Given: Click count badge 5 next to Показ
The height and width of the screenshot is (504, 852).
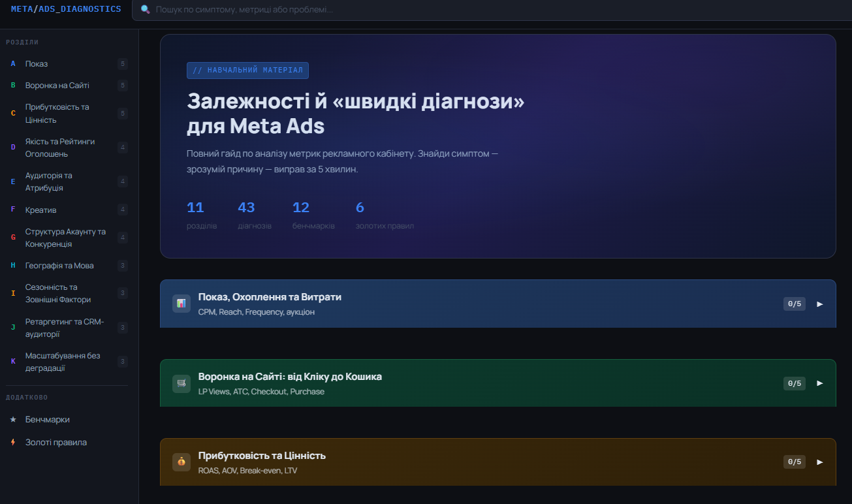Looking at the screenshot, I should click(x=123, y=64).
